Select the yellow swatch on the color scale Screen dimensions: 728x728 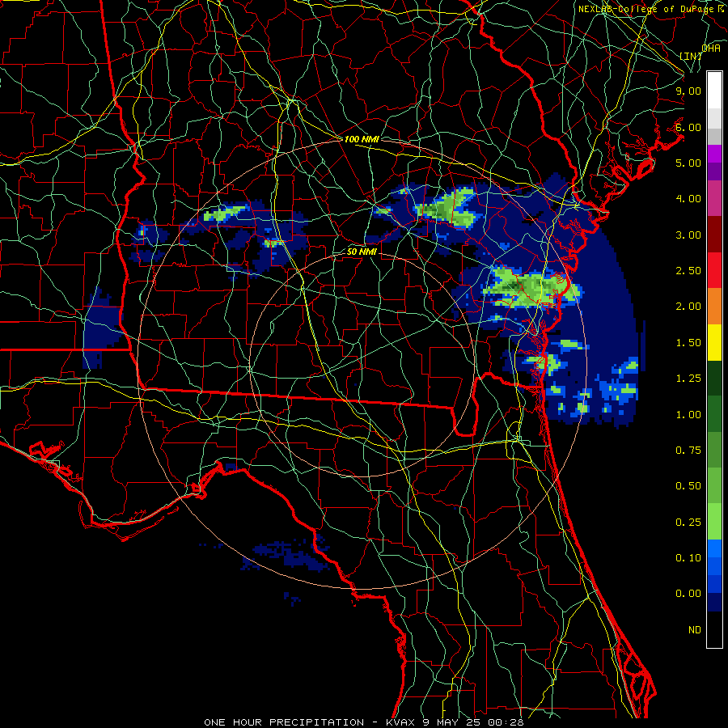pyautogui.click(x=714, y=342)
